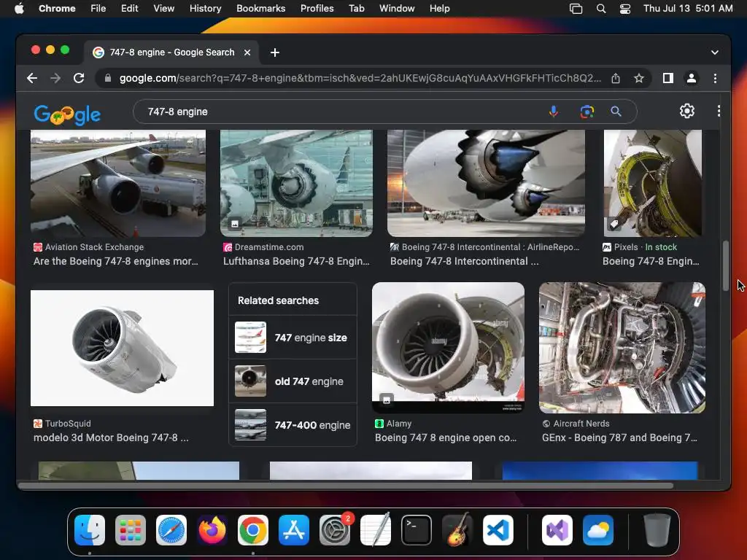This screenshot has height=560, width=747.
Task: Toggle the Chrome side panel icon
Action: (x=668, y=78)
